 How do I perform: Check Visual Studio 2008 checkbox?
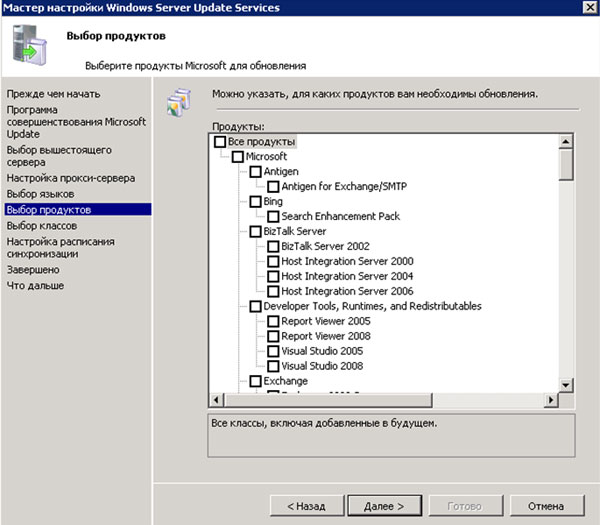tap(273, 366)
